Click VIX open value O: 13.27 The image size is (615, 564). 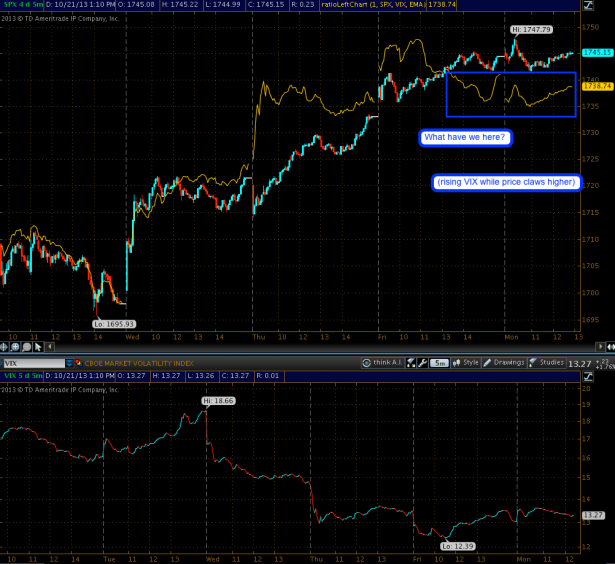tap(131, 376)
